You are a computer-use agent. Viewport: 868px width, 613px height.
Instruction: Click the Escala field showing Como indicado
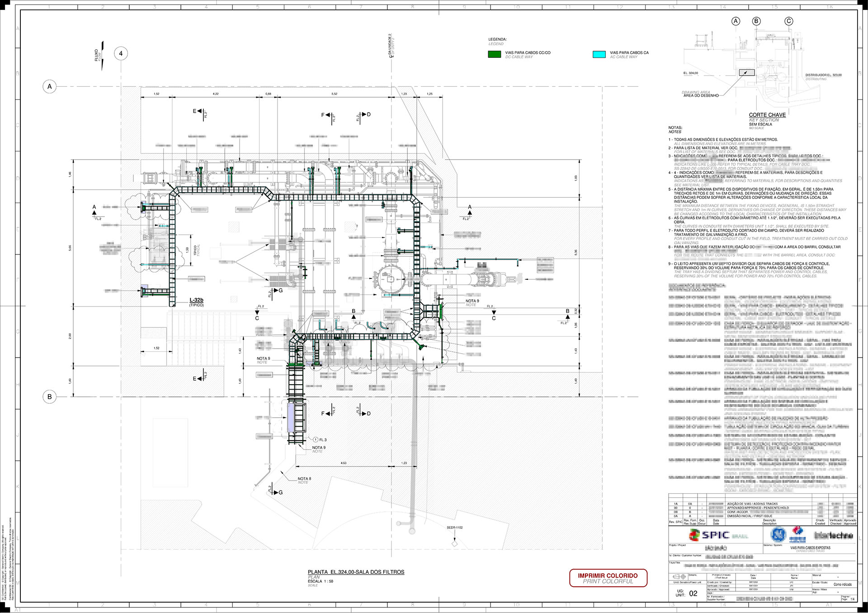[x=844, y=584]
